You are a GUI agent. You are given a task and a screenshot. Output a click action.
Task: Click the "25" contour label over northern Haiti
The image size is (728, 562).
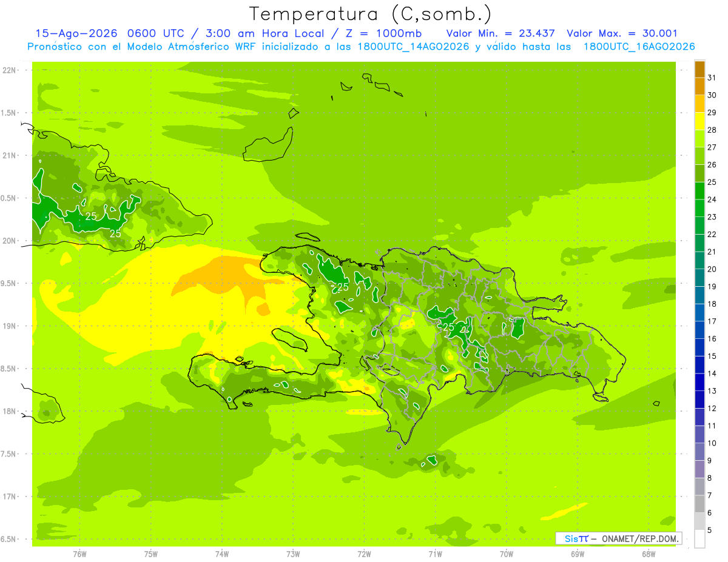tap(343, 287)
